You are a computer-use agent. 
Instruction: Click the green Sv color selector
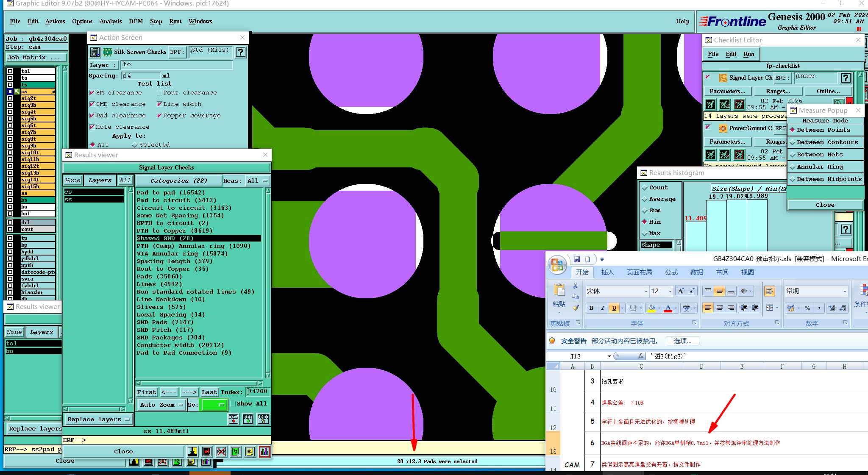tap(214, 405)
